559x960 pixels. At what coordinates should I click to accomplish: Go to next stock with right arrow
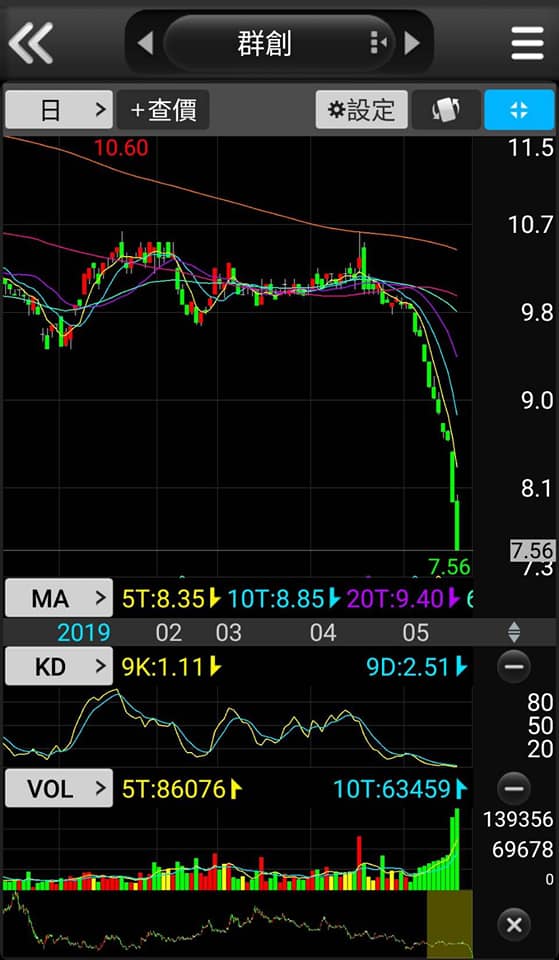(413, 43)
